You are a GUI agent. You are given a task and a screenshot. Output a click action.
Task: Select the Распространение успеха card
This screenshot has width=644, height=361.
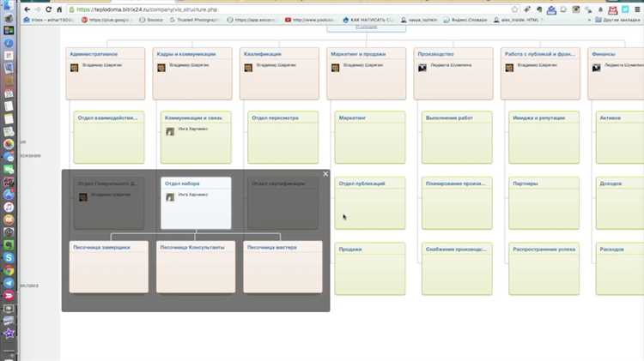pyautogui.click(x=544, y=268)
